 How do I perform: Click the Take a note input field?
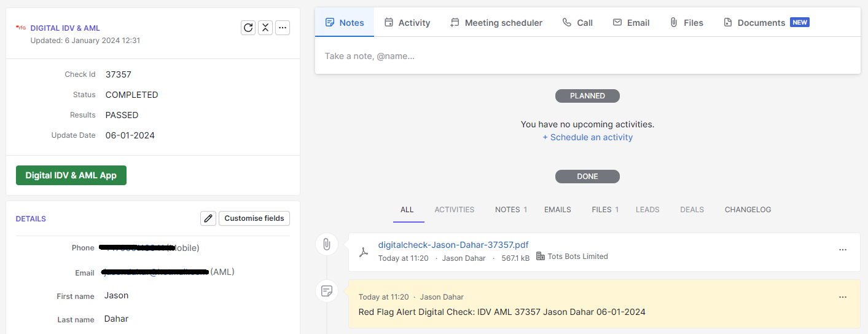click(x=588, y=56)
